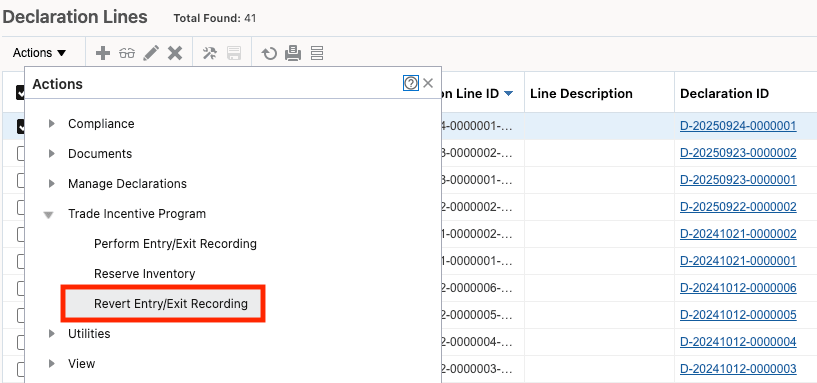Open declaration D-20241012-0000005 link

(738, 315)
